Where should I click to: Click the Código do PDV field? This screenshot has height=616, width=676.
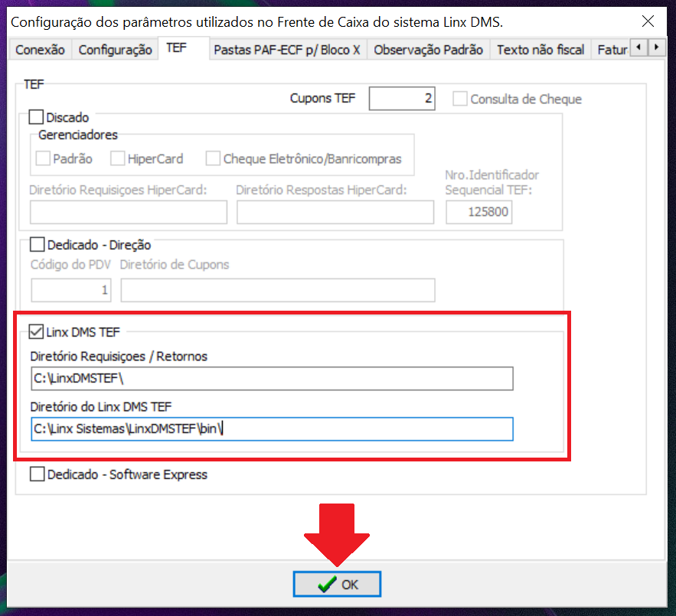click(x=71, y=290)
